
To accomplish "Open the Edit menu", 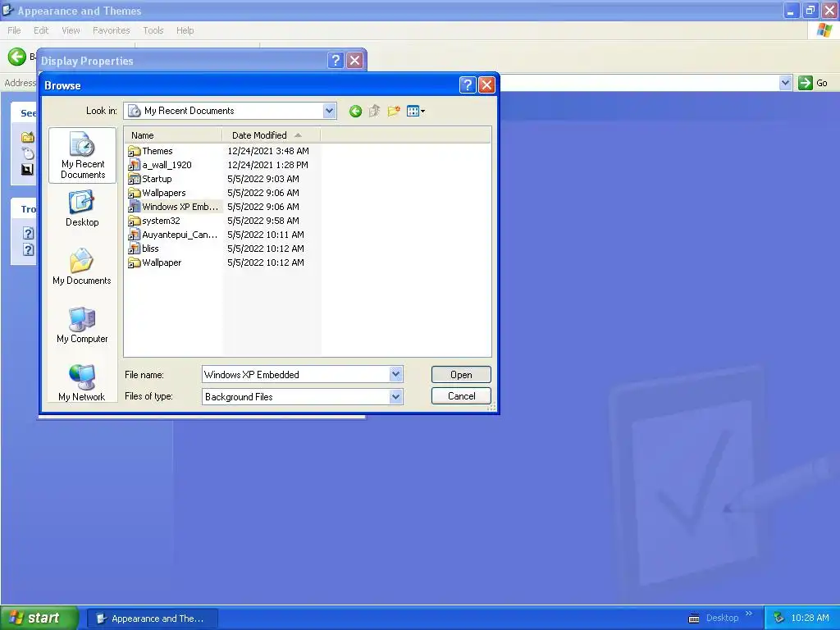I will click(41, 30).
